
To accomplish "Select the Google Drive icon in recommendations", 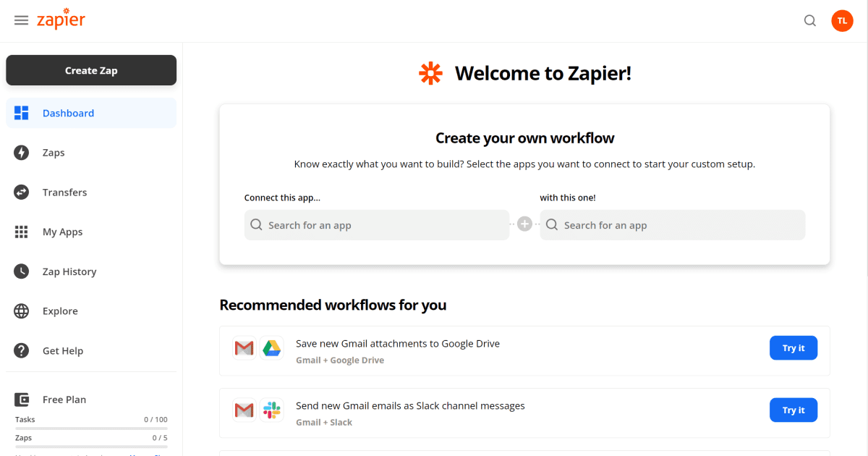I will click(271, 347).
